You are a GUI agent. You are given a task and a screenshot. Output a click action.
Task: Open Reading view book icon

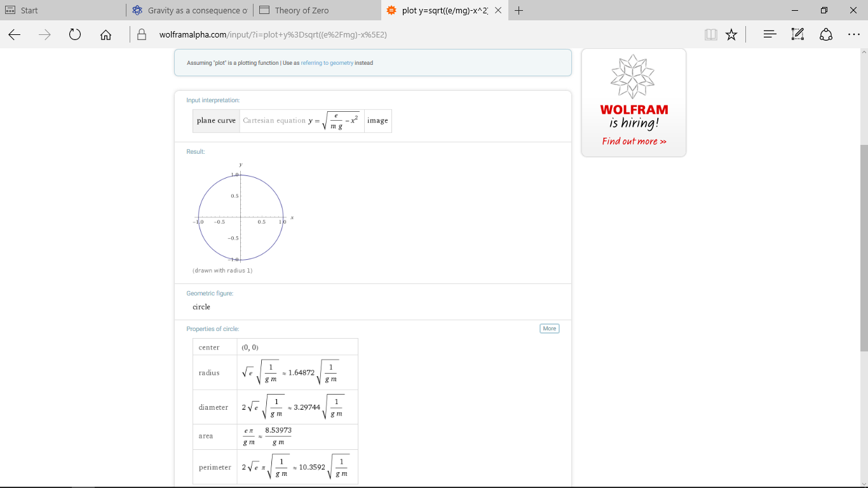[x=710, y=35]
